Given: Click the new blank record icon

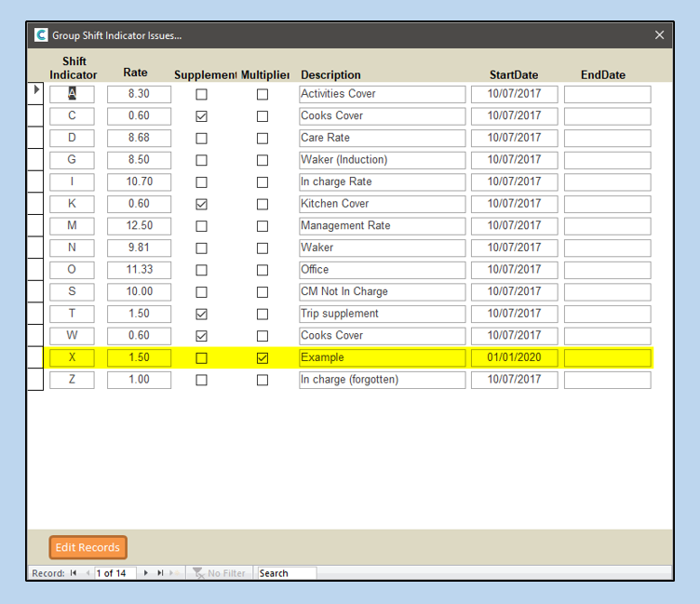Looking at the screenshot, I should (x=174, y=573).
